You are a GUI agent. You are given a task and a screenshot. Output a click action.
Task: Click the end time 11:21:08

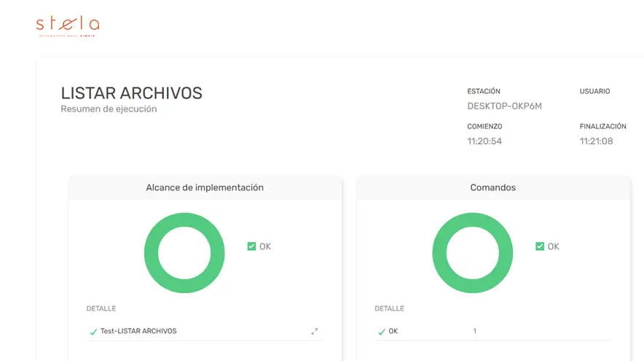pos(596,141)
